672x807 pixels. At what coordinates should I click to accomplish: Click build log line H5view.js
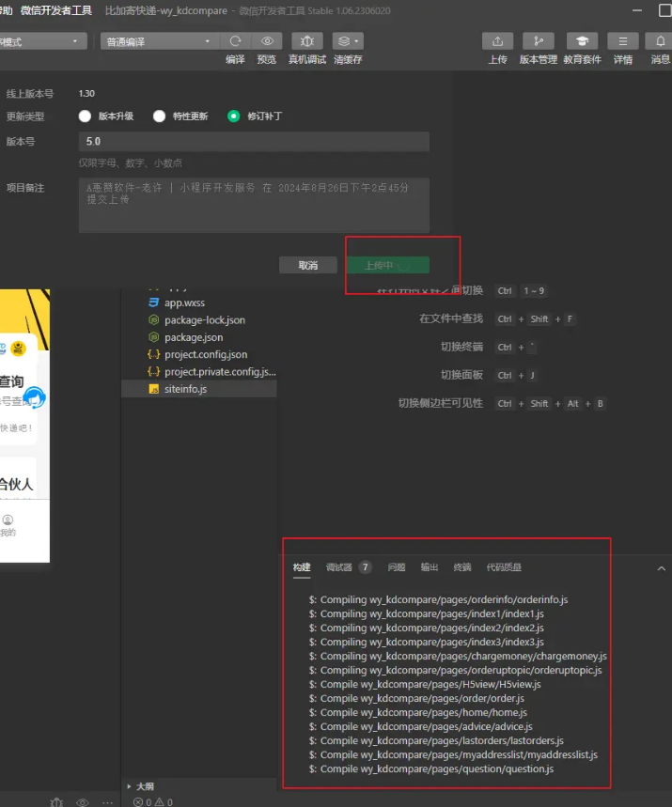point(425,685)
